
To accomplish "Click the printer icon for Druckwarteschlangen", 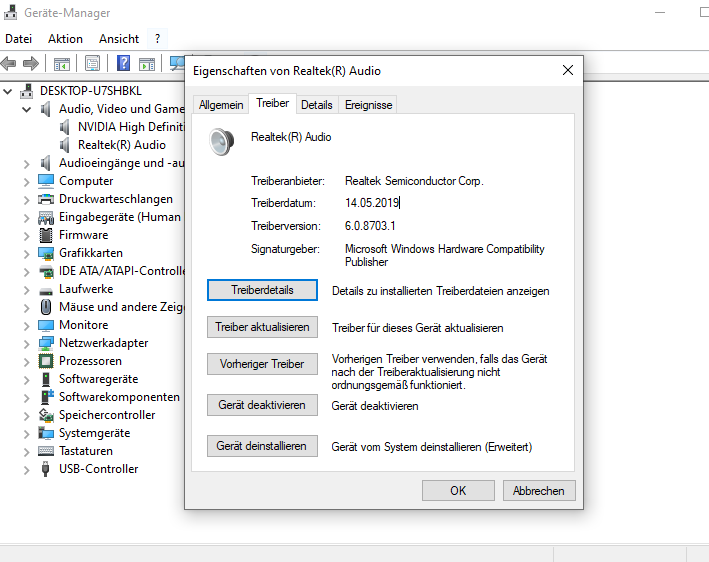I will 46,199.
